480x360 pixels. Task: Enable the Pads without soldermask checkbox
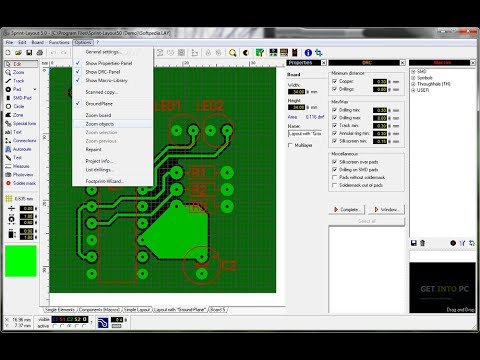coord(334,177)
